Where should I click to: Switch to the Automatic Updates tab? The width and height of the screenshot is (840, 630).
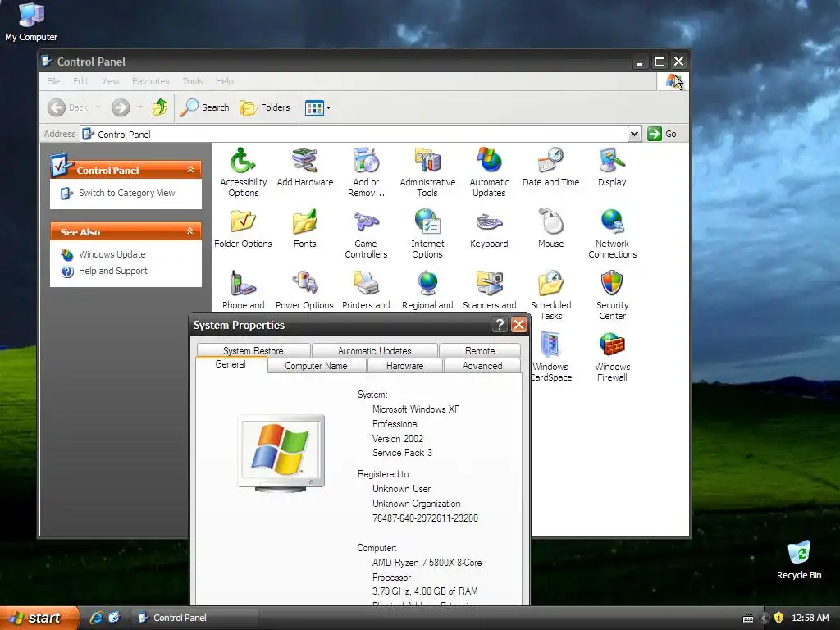click(374, 351)
